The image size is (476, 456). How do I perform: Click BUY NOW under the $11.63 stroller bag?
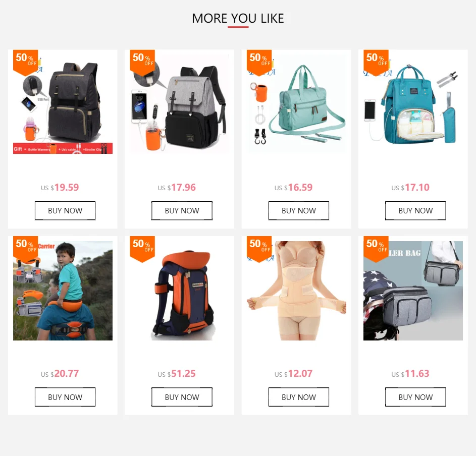pyautogui.click(x=415, y=397)
